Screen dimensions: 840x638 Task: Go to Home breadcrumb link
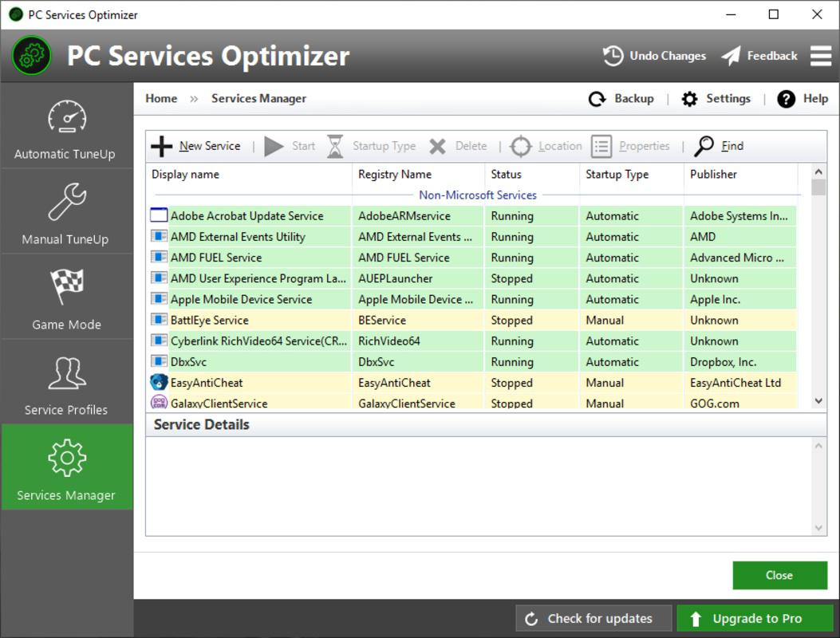[x=161, y=99]
